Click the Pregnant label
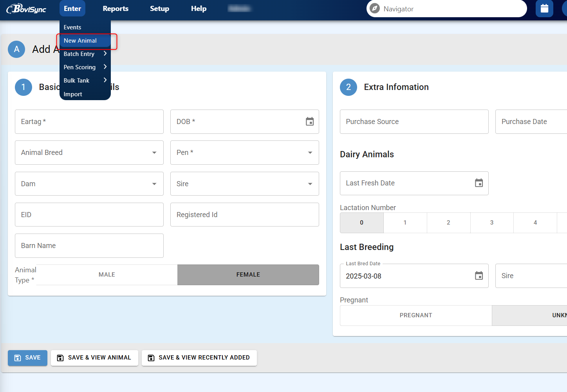Viewport: 567px width, 392px height. tap(354, 300)
